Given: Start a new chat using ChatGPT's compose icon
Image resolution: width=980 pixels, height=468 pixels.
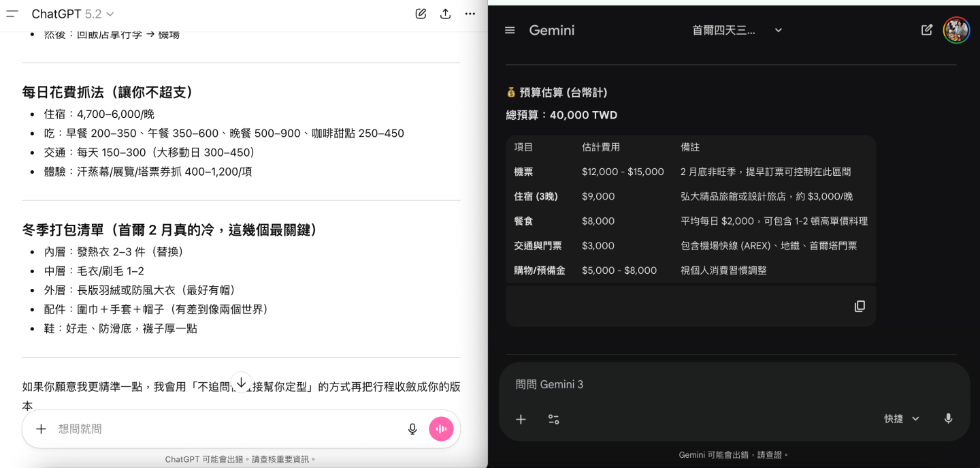Looking at the screenshot, I should point(421,13).
